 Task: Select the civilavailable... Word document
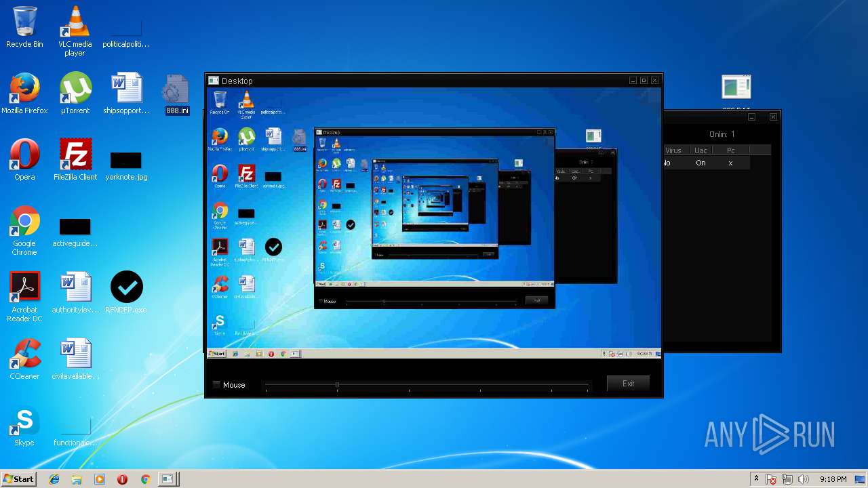pyautogui.click(x=75, y=359)
